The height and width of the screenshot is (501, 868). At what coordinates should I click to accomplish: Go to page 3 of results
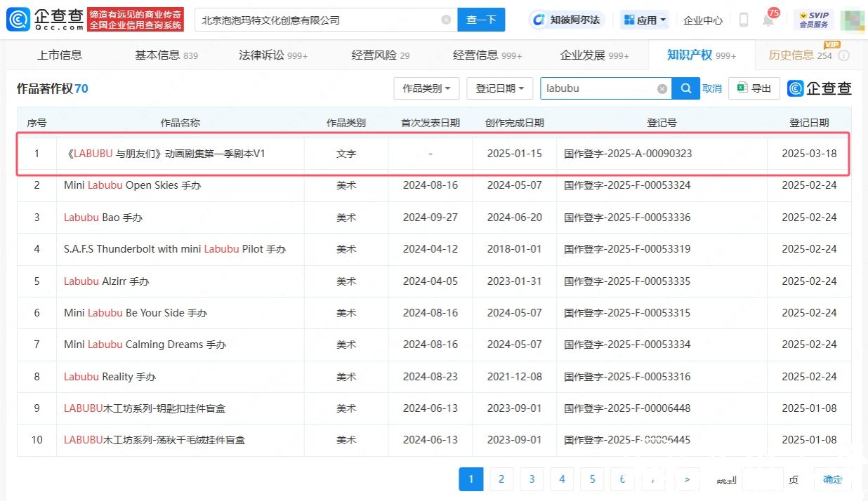point(532,479)
